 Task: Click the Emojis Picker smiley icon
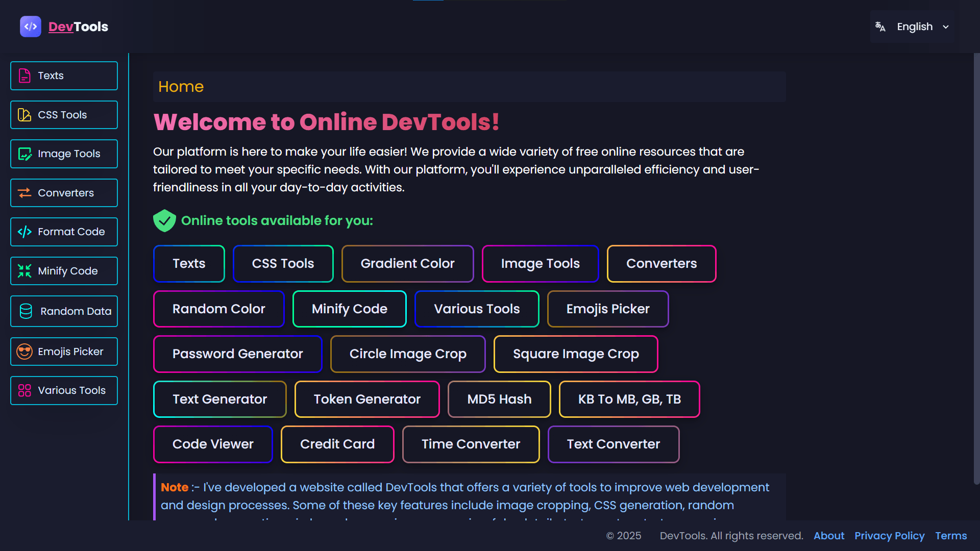tap(24, 351)
